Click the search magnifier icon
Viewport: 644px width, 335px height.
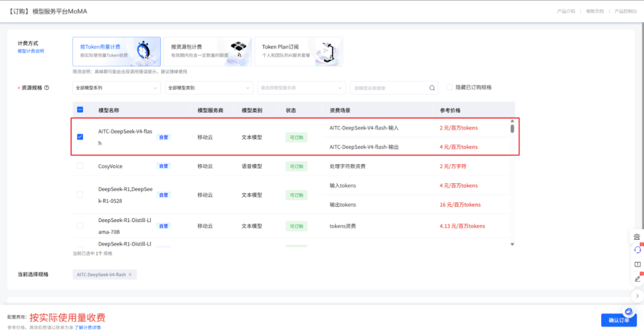click(432, 88)
